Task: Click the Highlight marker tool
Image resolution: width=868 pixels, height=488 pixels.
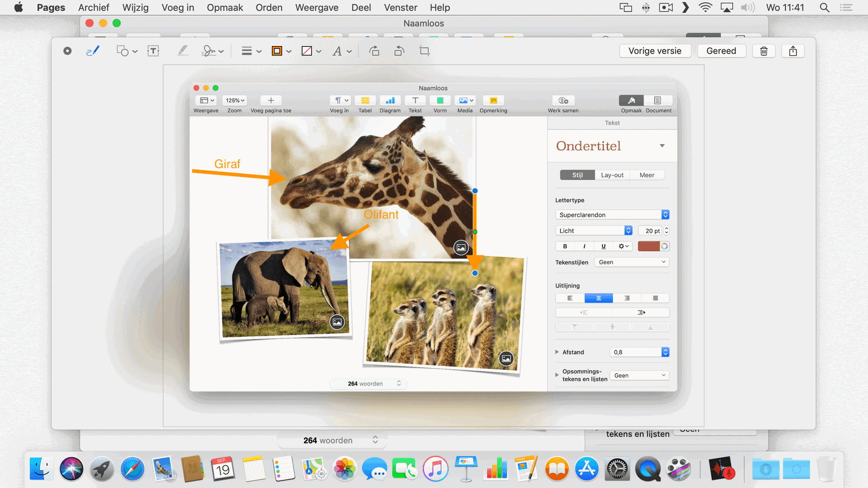Action: tap(183, 51)
